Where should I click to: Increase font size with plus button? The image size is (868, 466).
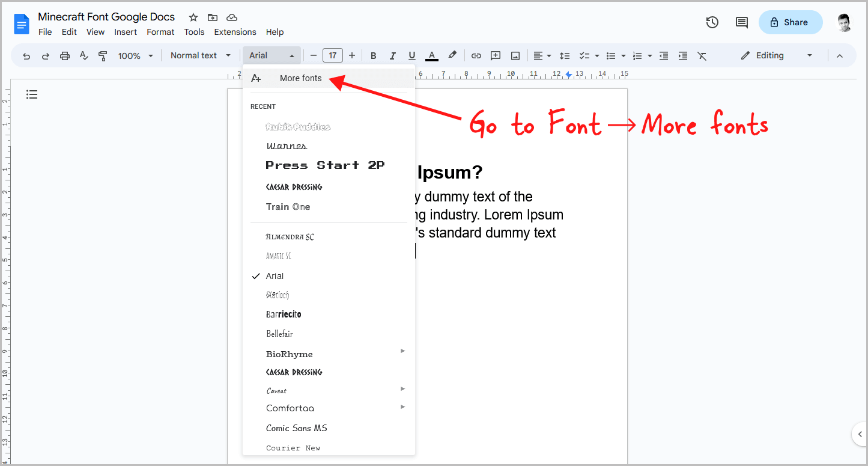click(x=352, y=56)
